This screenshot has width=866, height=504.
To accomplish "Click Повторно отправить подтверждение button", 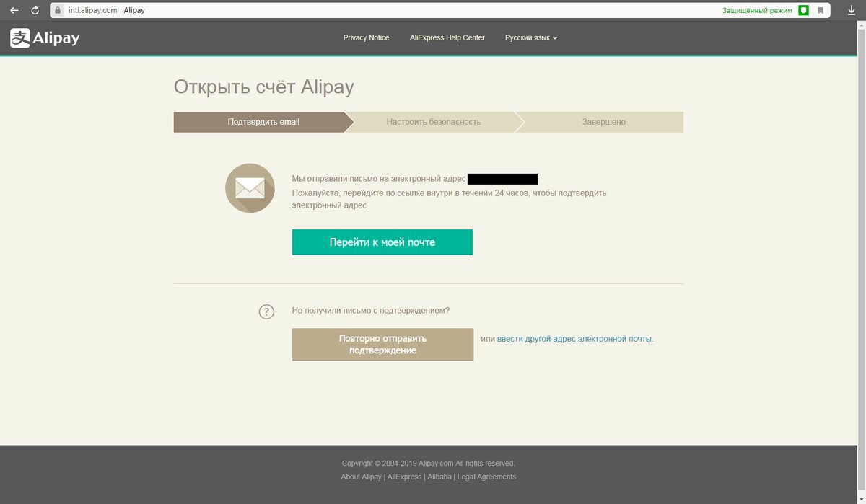I will 382,344.
